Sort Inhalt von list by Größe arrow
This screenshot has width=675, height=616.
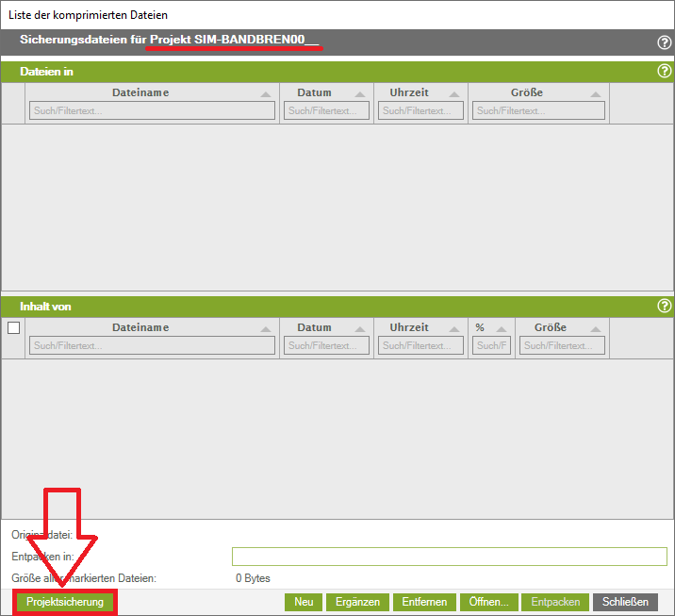click(x=596, y=329)
